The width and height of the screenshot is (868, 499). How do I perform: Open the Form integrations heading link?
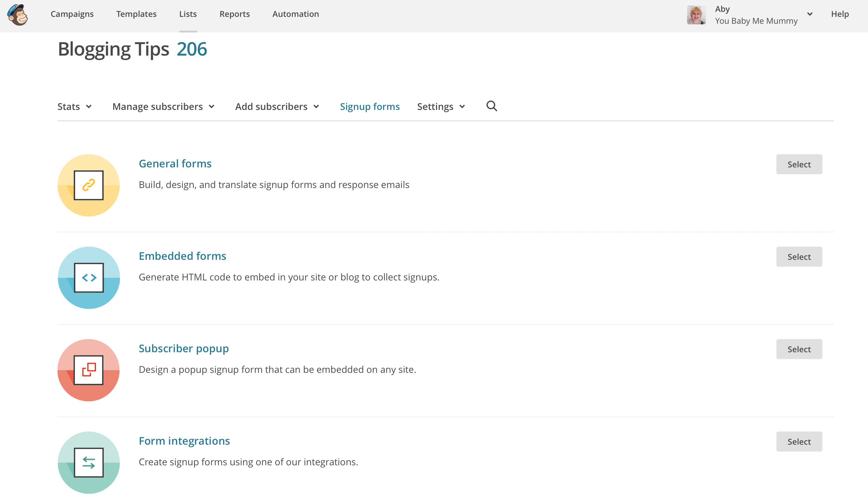184,441
